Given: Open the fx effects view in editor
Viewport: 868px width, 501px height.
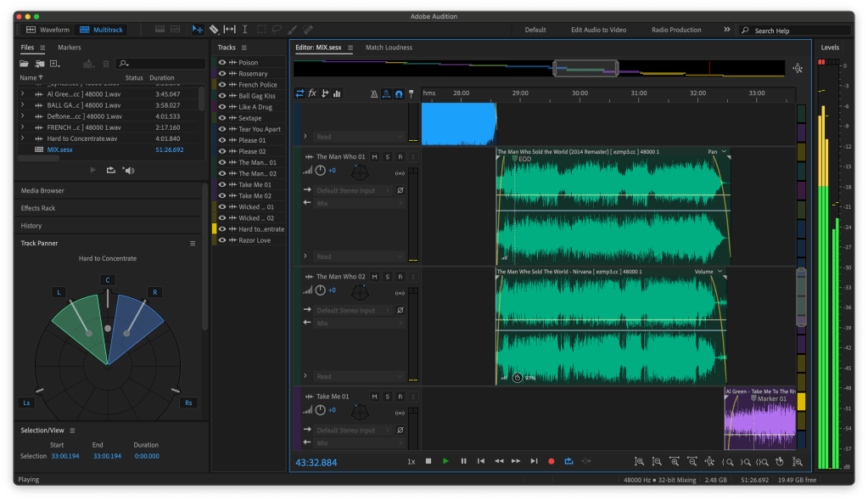Looking at the screenshot, I should (312, 93).
